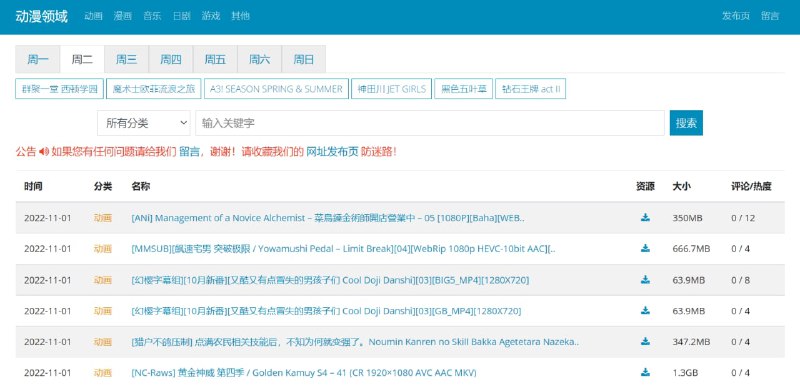Viewport: 800px width, 387px height.
Task: Select the 神田川 JET GIRLS tag button
Action: click(x=391, y=89)
